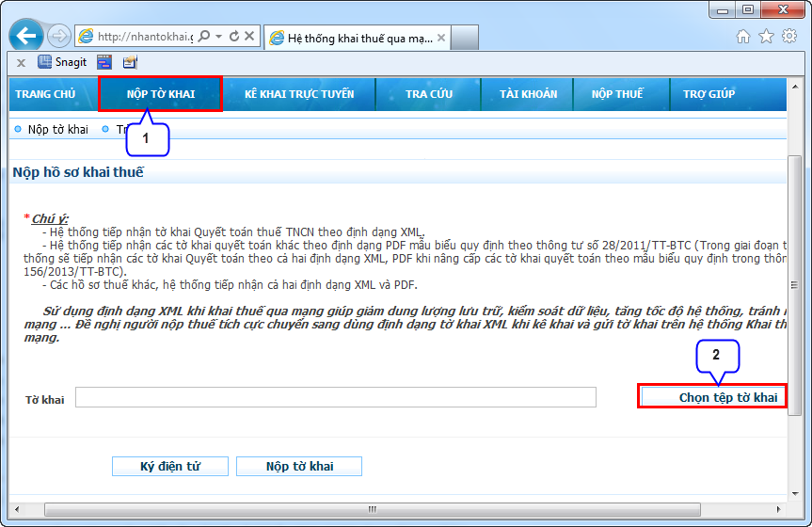
Task: Close the Hệ thống khai thuế browser tab
Action: coord(441,38)
